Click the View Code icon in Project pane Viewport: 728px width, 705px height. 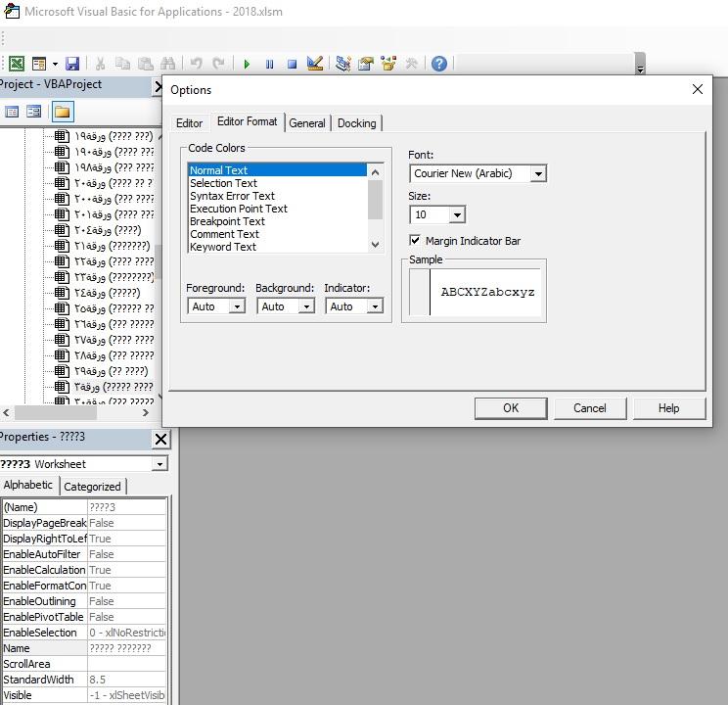tap(12, 112)
